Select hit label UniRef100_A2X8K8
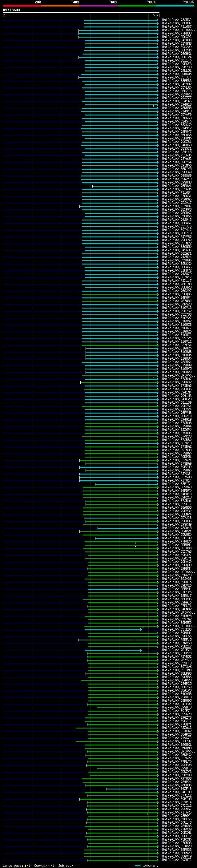The width and height of the screenshot is (197, 868). (177, 94)
